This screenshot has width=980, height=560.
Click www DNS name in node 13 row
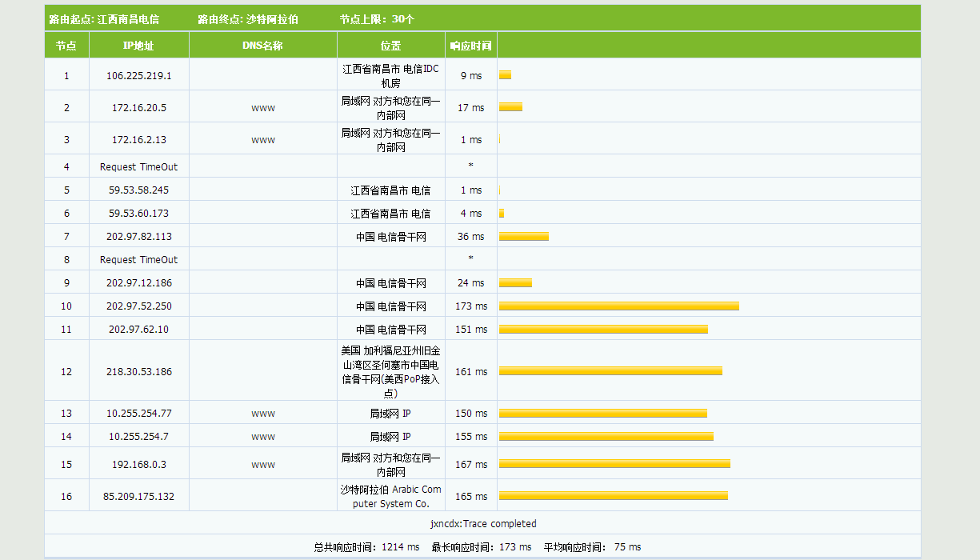click(262, 414)
